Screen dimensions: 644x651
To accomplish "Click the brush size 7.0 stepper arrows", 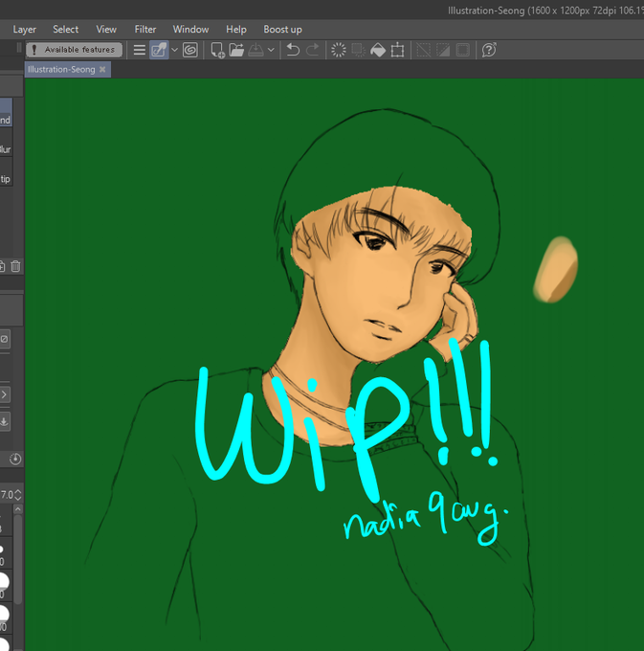I will 18,495.
